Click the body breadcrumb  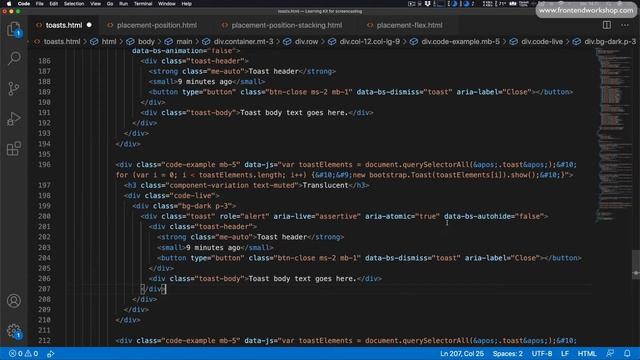click(146, 41)
